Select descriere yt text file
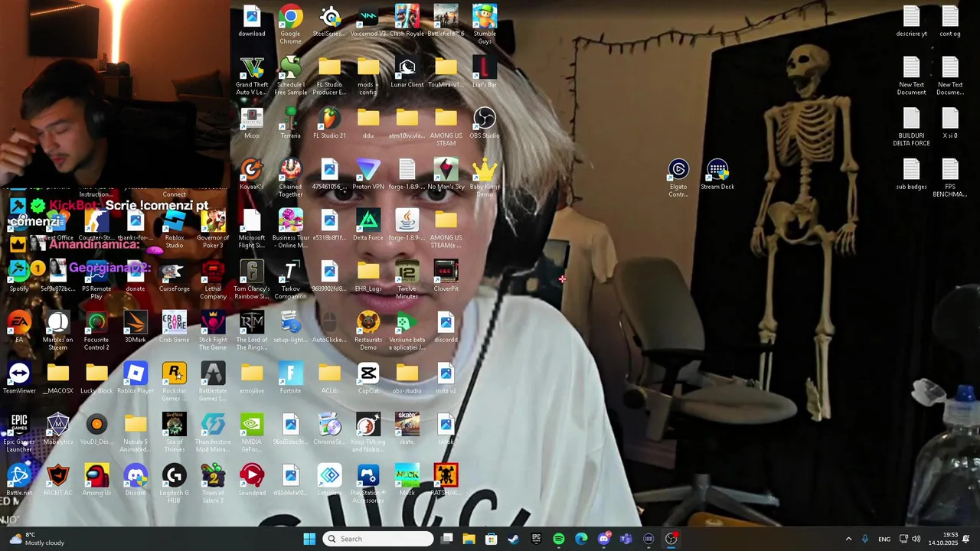This screenshot has width=980, height=551. [x=911, y=21]
